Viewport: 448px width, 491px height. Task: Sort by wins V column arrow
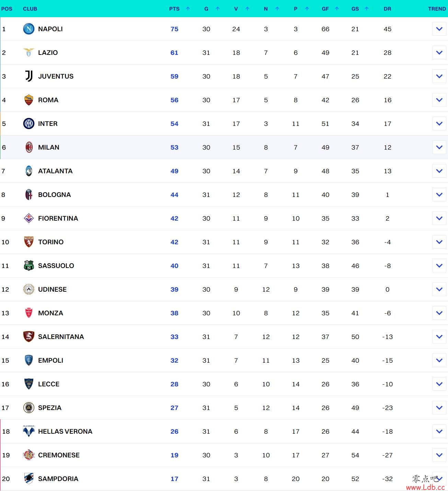(248, 9)
